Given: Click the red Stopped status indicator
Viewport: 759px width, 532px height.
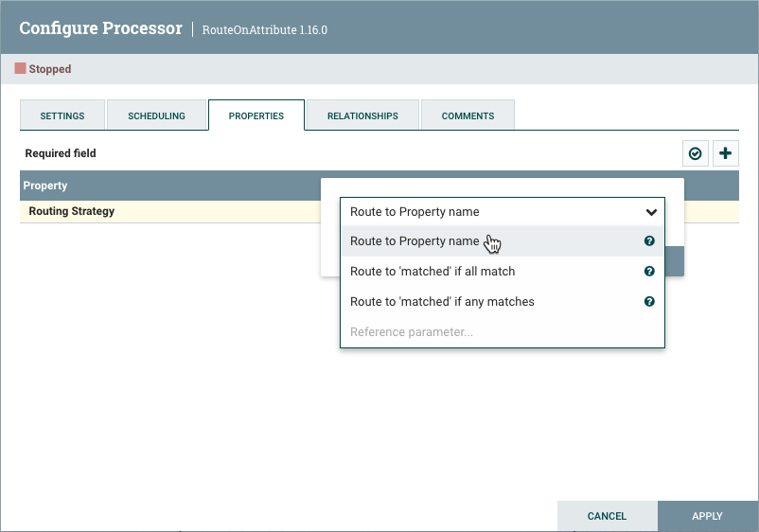Looking at the screenshot, I should [20, 69].
